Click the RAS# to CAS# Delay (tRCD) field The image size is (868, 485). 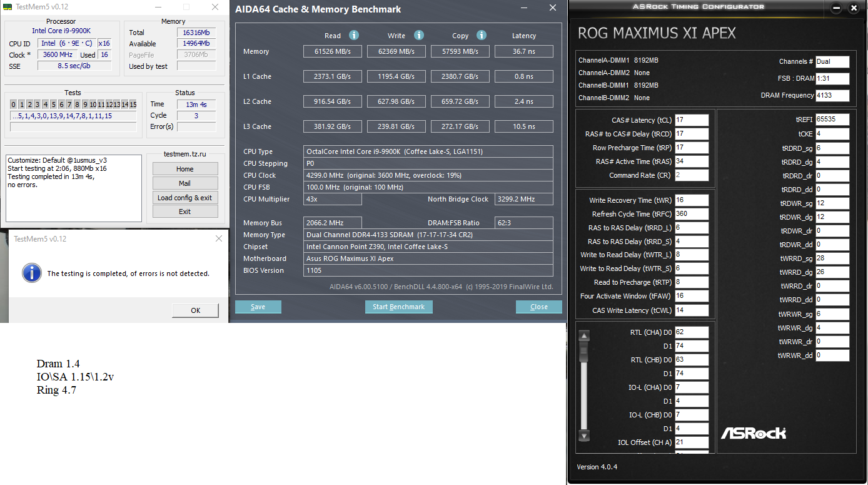(692, 134)
